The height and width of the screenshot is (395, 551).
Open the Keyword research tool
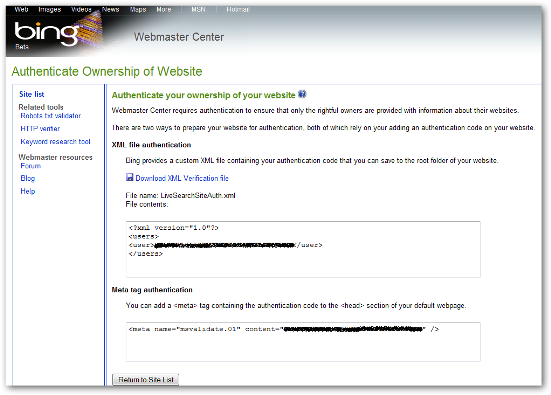point(55,142)
